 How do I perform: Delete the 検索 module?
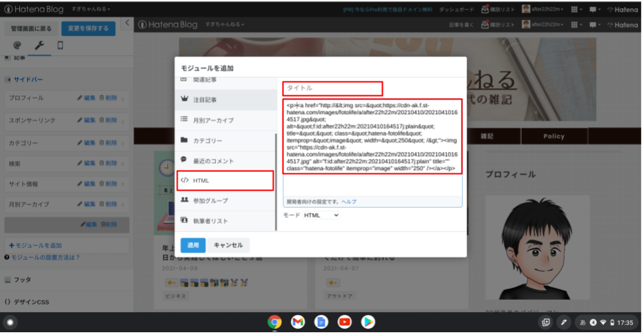click(108, 164)
